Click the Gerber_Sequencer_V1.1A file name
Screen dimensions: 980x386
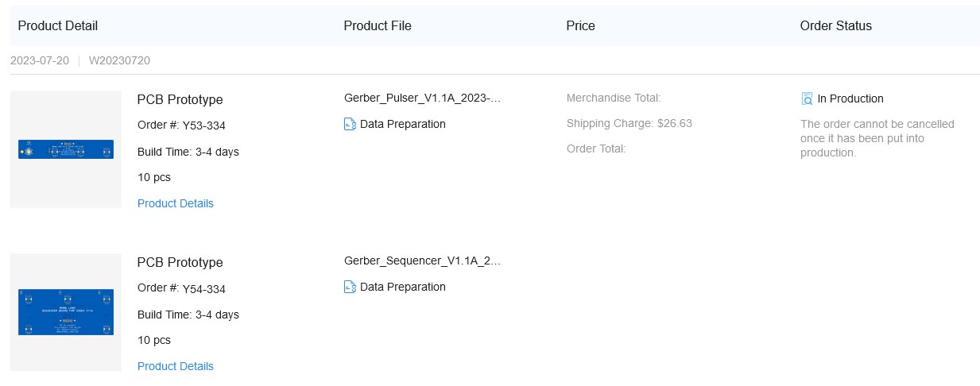click(423, 261)
